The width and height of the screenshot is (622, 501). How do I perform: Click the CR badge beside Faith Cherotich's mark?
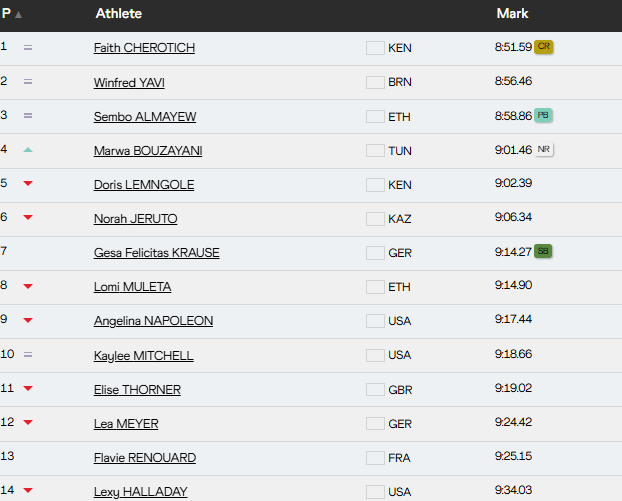click(x=545, y=46)
